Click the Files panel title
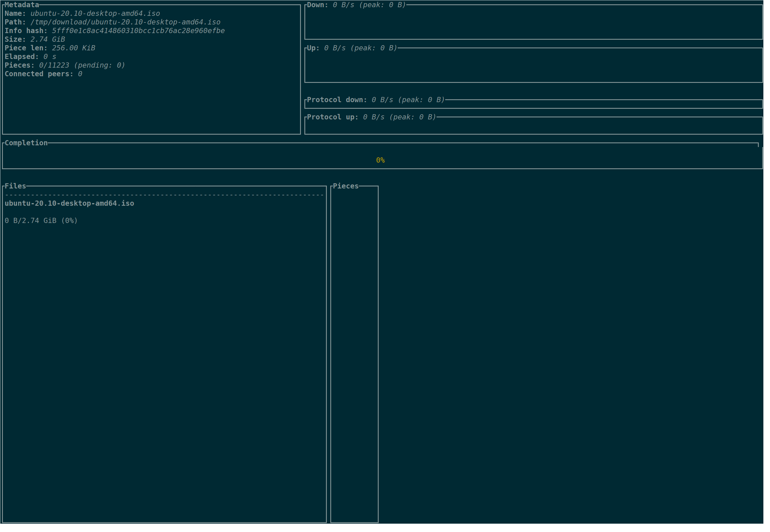770x532 pixels. pyautogui.click(x=15, y=186)
